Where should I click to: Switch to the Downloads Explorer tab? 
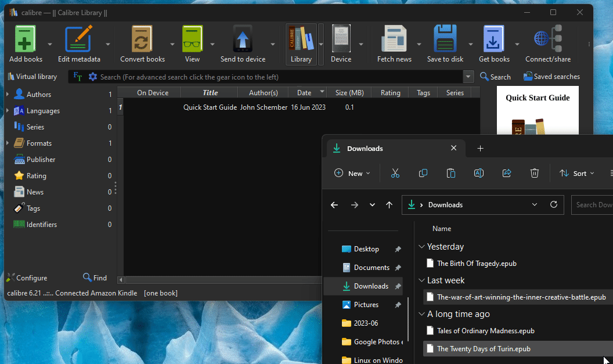point(365,149)
